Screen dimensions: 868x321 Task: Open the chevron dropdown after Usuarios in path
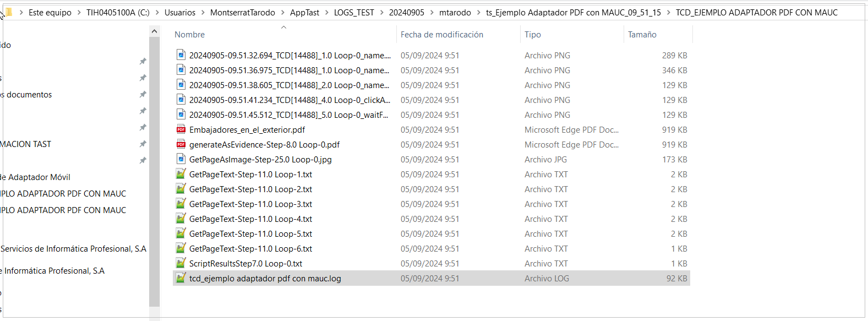point(203,13)
